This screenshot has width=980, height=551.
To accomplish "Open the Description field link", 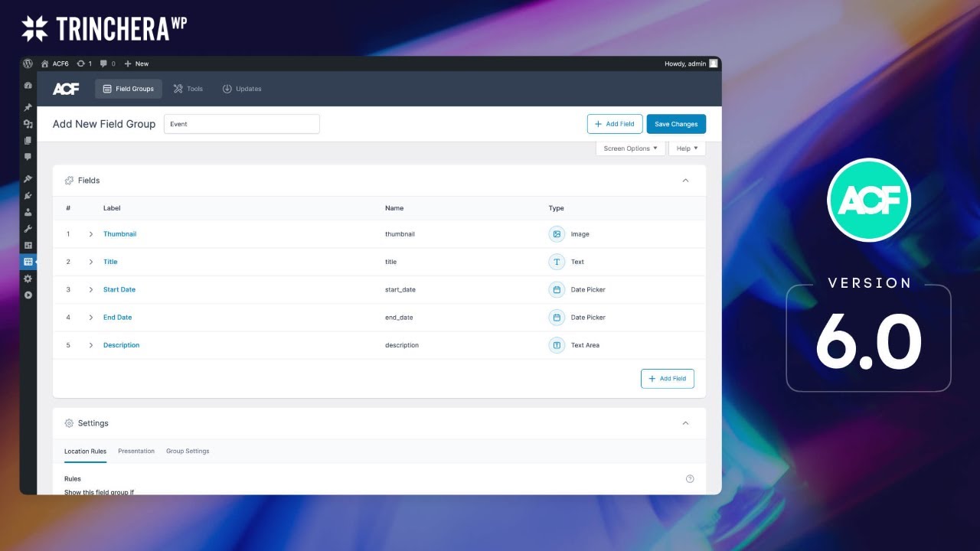I will click(122, 345).
